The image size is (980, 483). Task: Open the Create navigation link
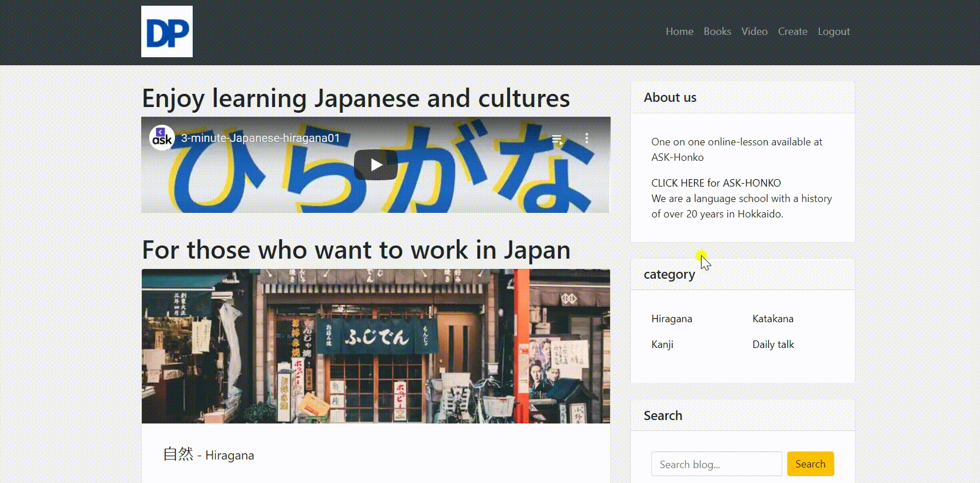click(x=792, y=31)
